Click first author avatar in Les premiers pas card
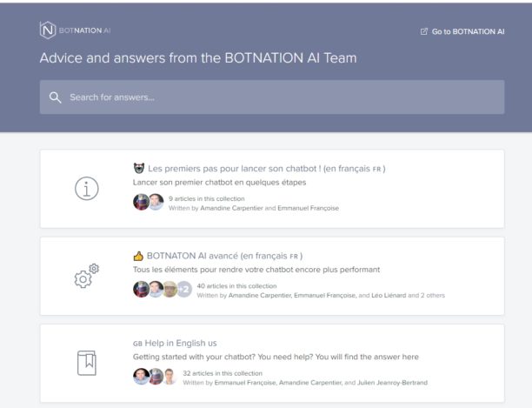 pos(141,203)
